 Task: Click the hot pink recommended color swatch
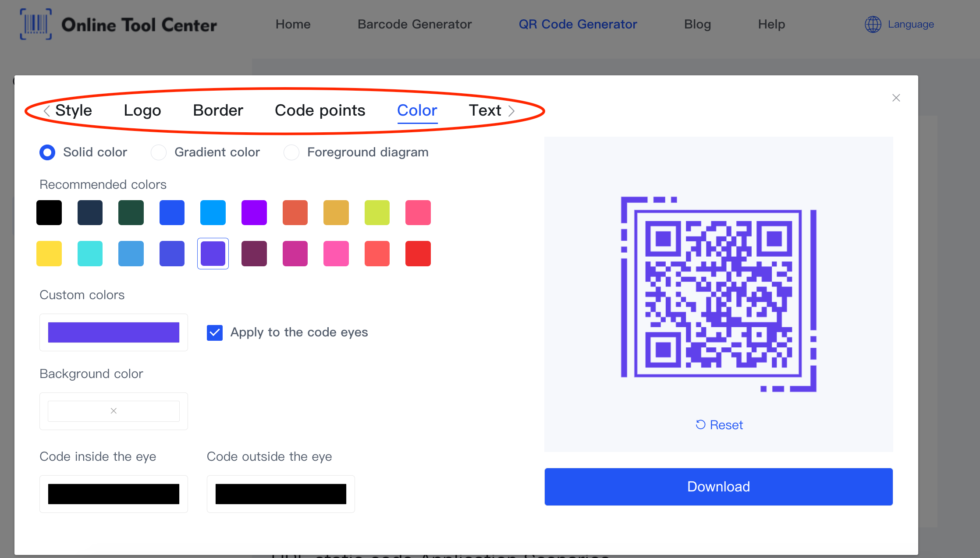coord(335,253)
